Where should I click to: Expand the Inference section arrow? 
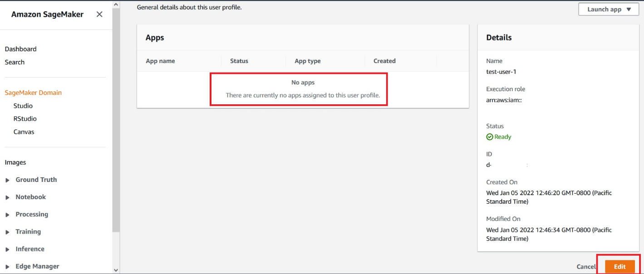click(x=7, y=249)
